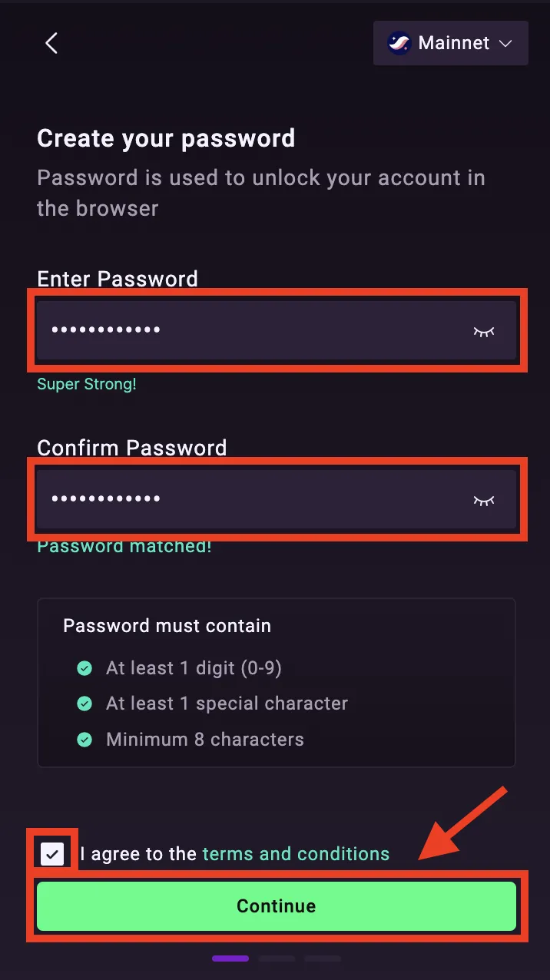Viewport: 550px width, 980px height.
Task: Uncheck the terms agreement checkbox
Action: coord(52,853)
